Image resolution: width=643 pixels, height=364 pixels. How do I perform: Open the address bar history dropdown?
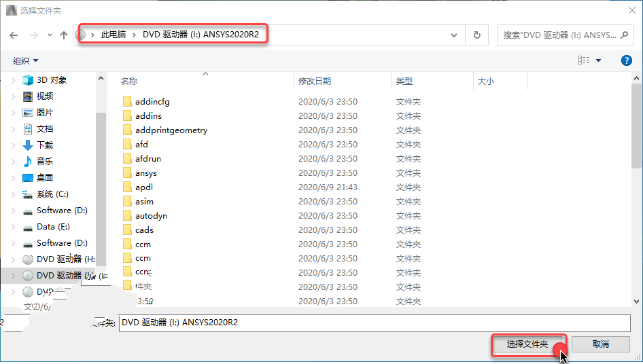point(454,35)
